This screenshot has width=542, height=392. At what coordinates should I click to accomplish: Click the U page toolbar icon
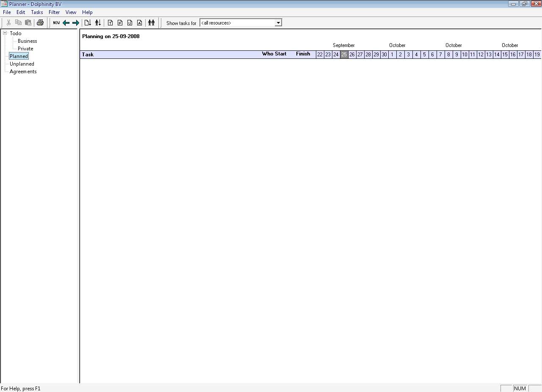tap(130, 23)
